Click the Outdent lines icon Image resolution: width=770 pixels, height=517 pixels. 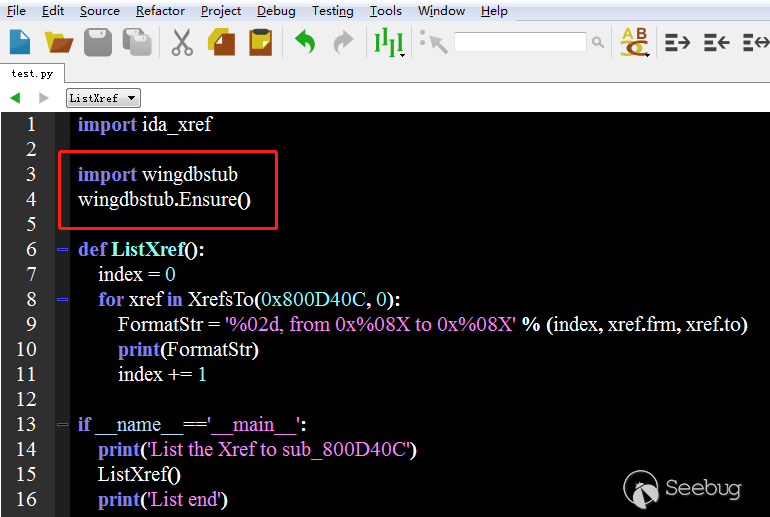[x=716, y=42]
